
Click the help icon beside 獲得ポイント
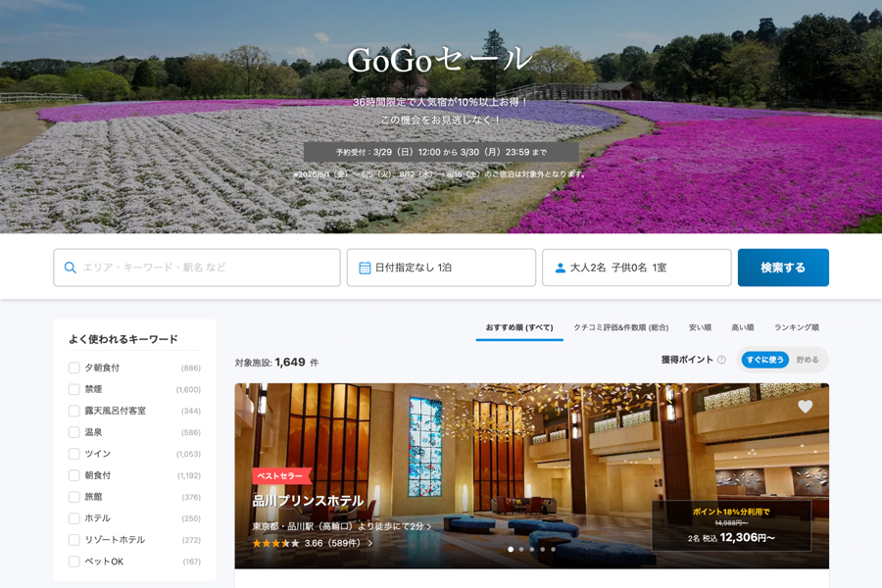coord(721,360)
